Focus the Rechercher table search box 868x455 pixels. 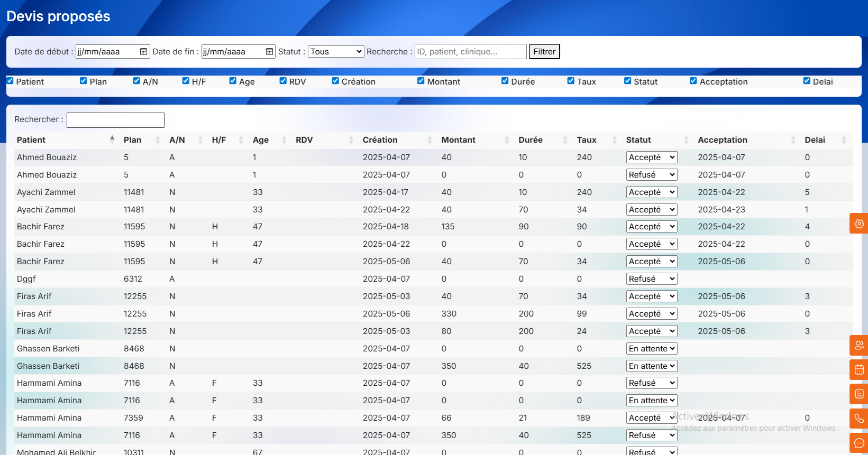[115, 120]
